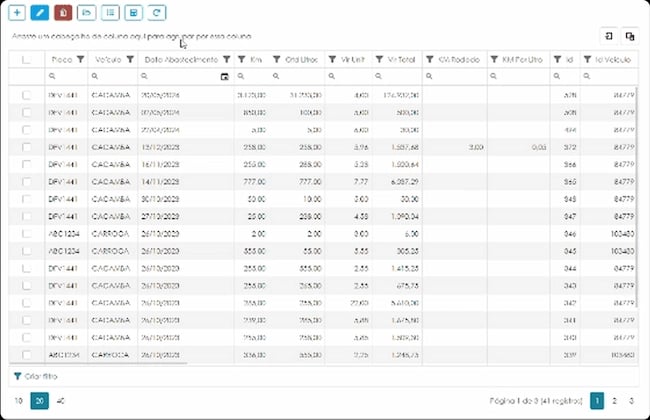The height and width of the screenshot is (420, 650).
Task: Open the calendar picker in Data Abastecimento filter
Action: coord(224,76)
